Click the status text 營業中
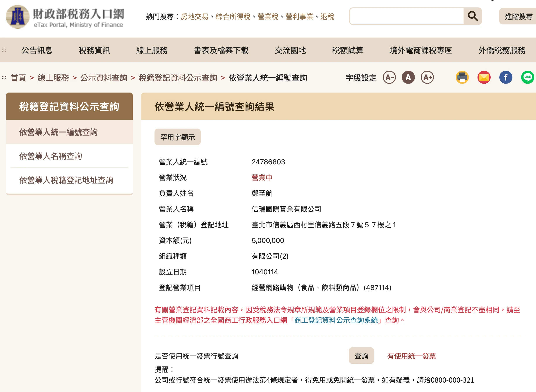536x392 pixels. (x=262, y=177)
